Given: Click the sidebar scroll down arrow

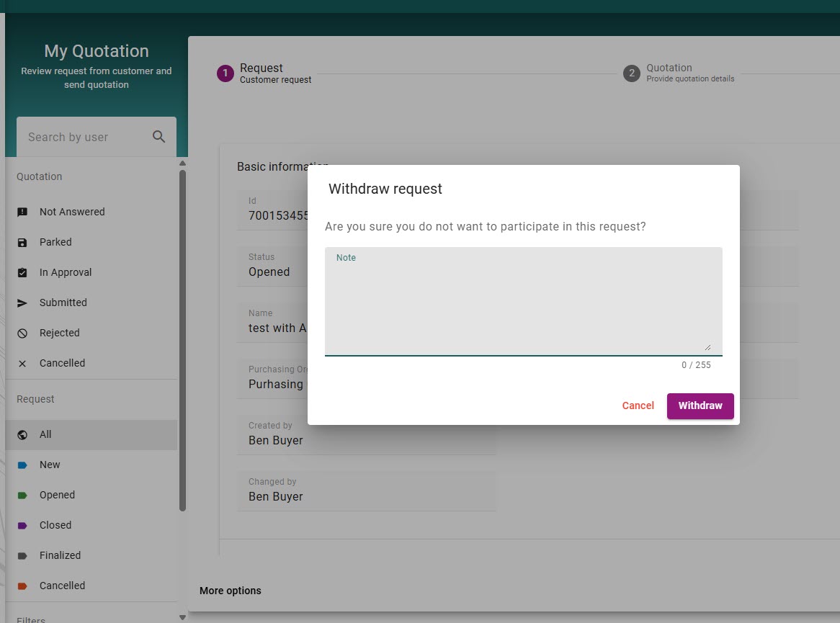Looking at the screenshot, I should coord(182,617).
